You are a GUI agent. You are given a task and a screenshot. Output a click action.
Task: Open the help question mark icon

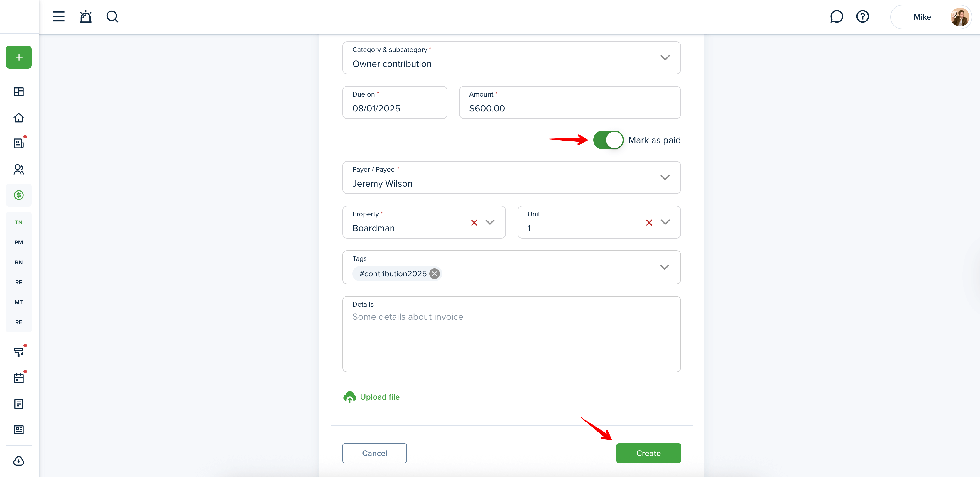(x=862, y=17)
